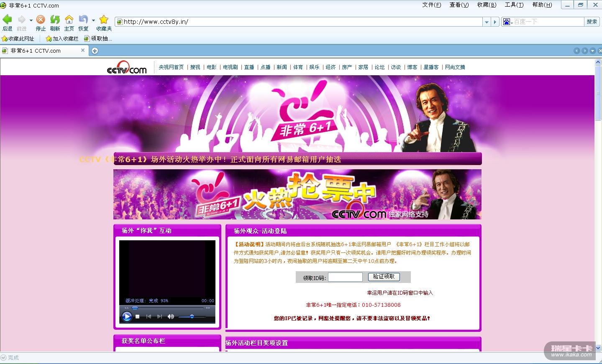The width and height of the screenshot is (602, 364).
Task: Adjust the media player volume slider
Action: coord(192,316)
